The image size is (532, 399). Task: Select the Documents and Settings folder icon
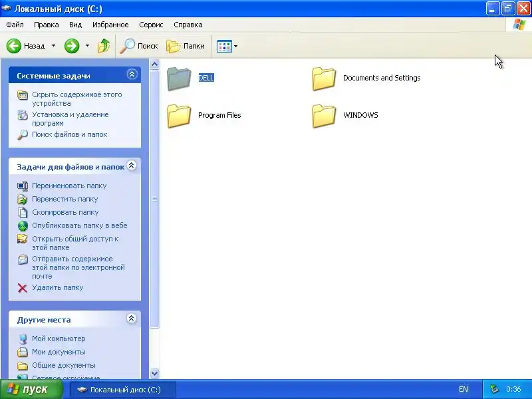(x=324, y=78)
